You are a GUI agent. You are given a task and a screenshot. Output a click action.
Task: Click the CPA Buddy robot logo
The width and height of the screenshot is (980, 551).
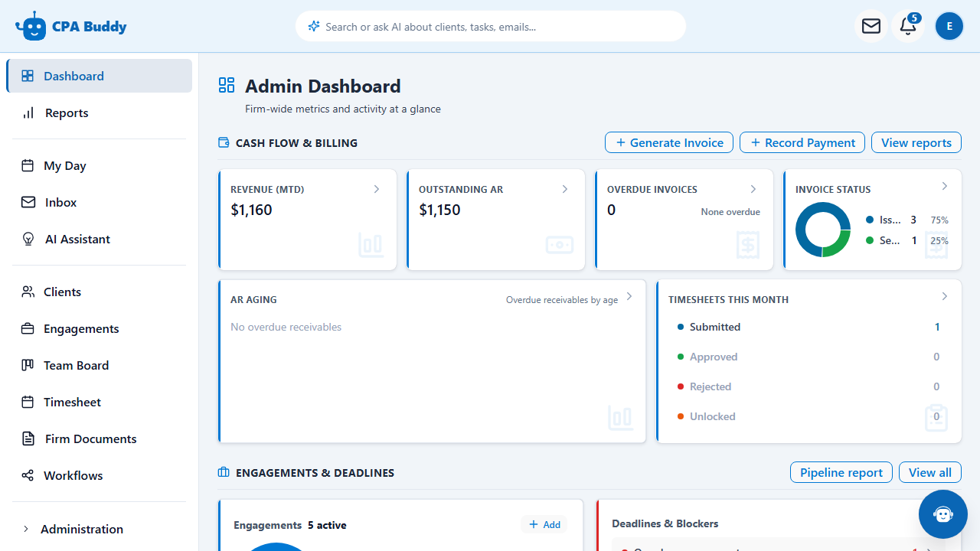31,26
